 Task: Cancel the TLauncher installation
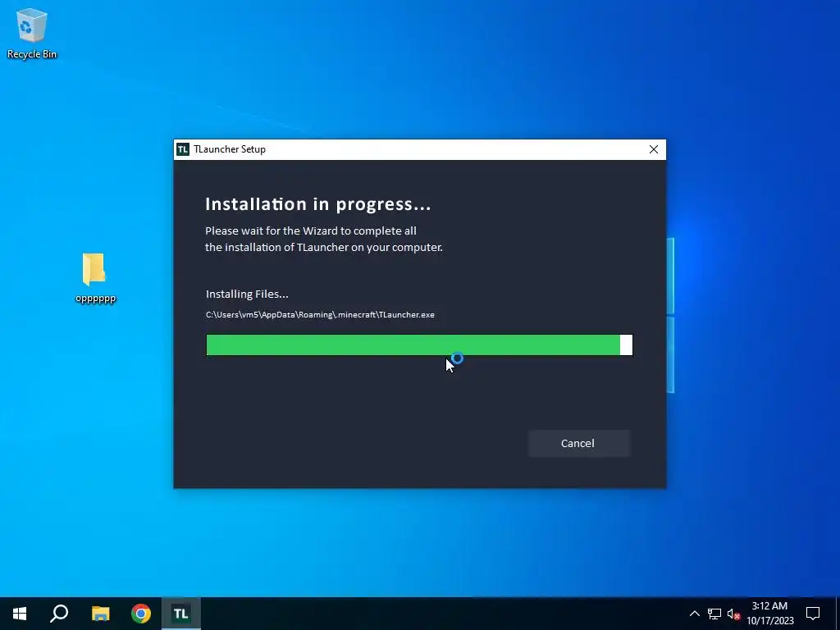578,444
